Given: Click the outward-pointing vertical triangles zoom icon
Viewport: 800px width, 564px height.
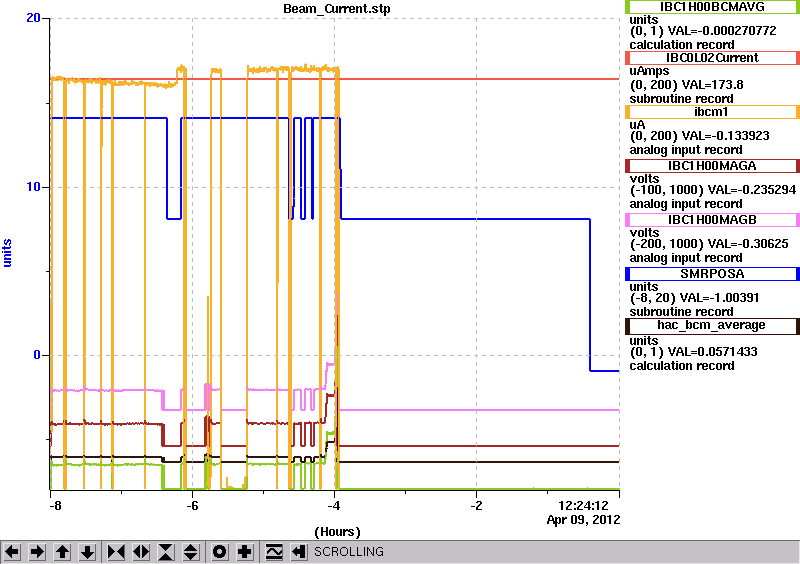Looking at the screenshot, I should pyautogui.click(x=191, y=552).
